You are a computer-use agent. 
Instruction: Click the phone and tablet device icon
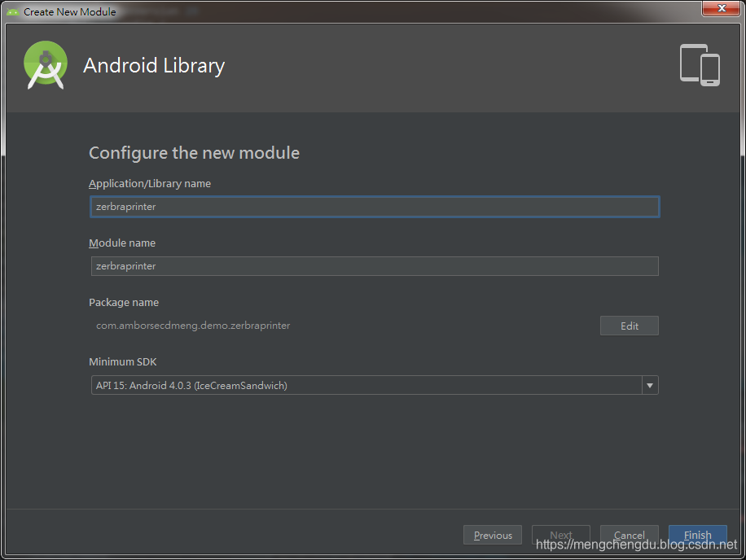click(x=700, y=65)
